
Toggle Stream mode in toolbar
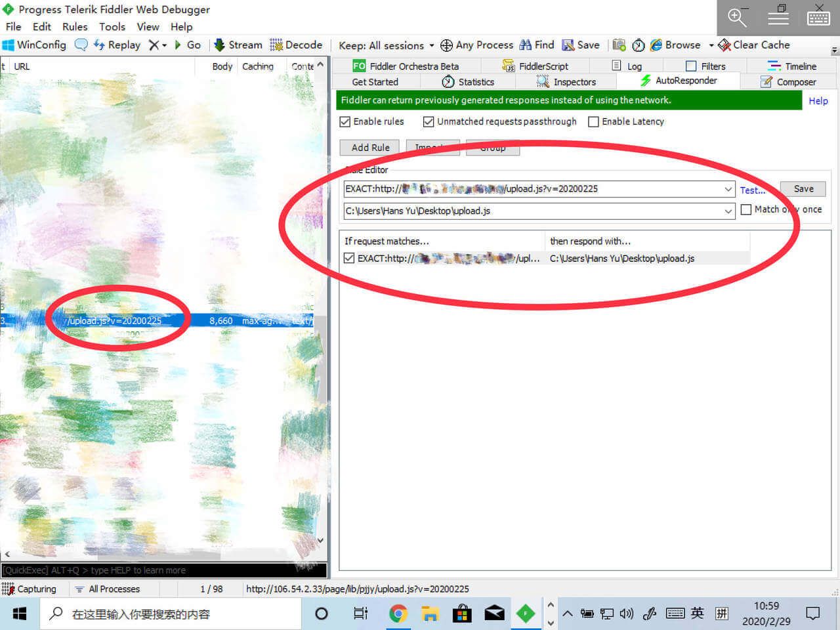tap(238, 45)
